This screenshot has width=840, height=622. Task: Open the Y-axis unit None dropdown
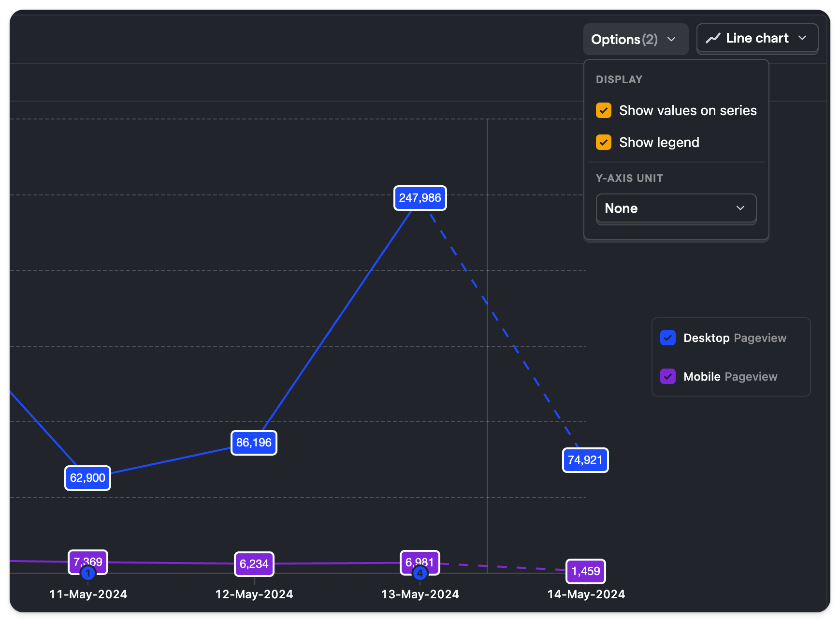676,208
